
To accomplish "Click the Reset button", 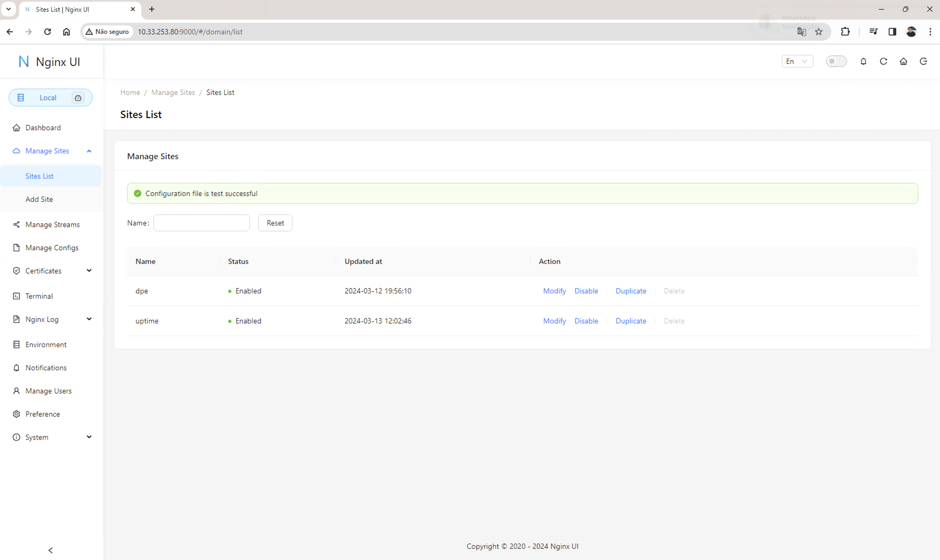I will [x=275, y=223].
